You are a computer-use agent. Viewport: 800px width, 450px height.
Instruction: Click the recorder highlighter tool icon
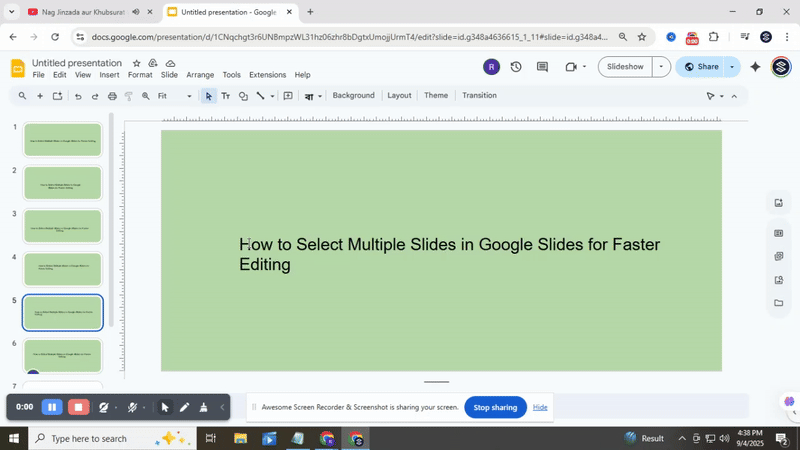pos(204,407)
